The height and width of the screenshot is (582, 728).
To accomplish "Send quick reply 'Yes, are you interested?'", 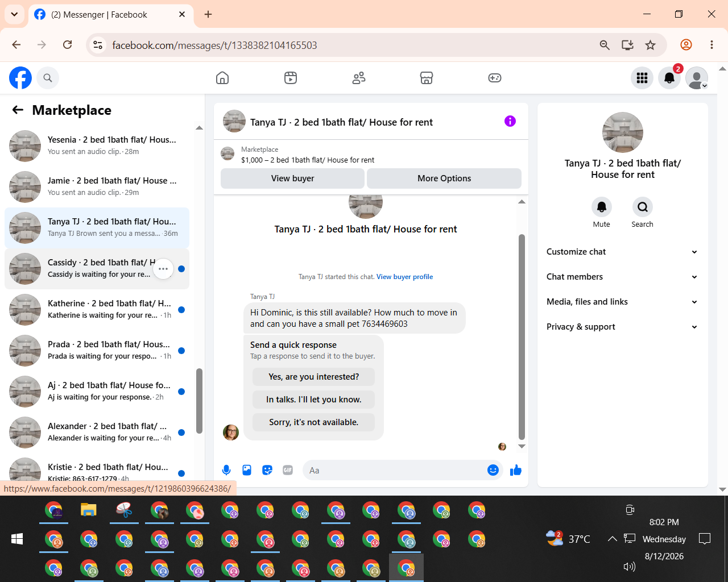I will click(x=314, y=377).
